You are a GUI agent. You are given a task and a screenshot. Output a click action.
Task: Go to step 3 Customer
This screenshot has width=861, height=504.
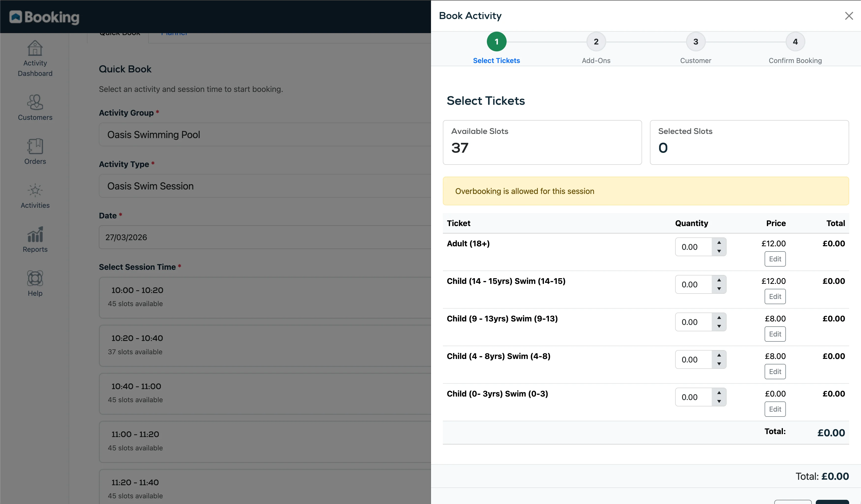695,42
